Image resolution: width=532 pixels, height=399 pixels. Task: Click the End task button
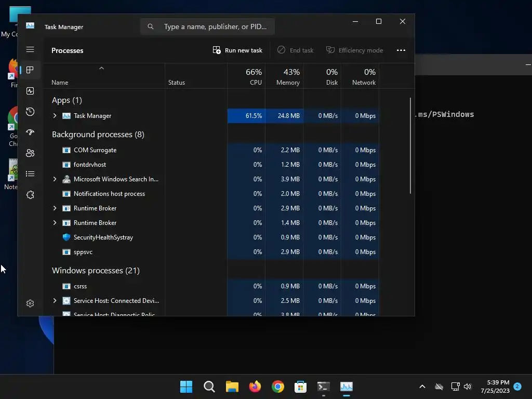(x=295, y=50)
